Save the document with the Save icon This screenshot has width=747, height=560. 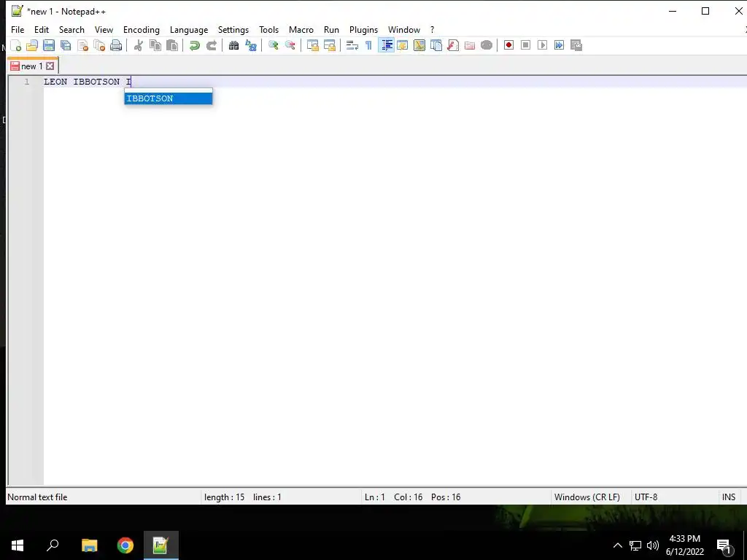point(49,46)
